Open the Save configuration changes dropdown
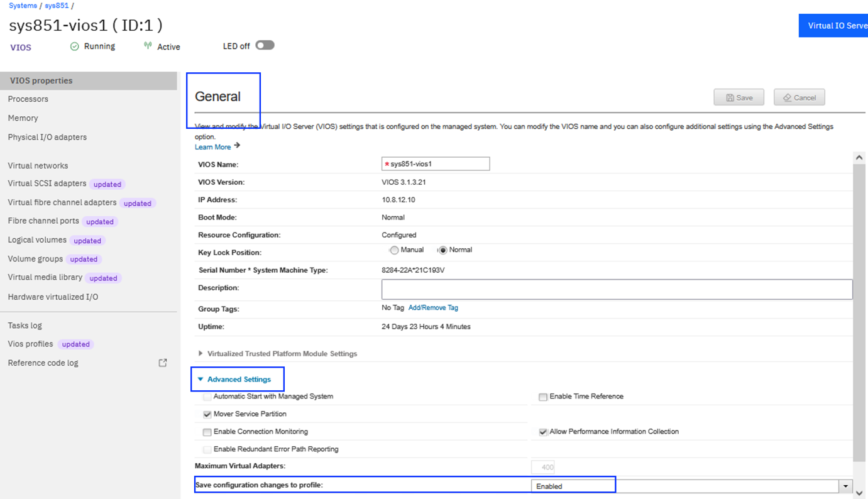868x499 pixels. (845, 486)
